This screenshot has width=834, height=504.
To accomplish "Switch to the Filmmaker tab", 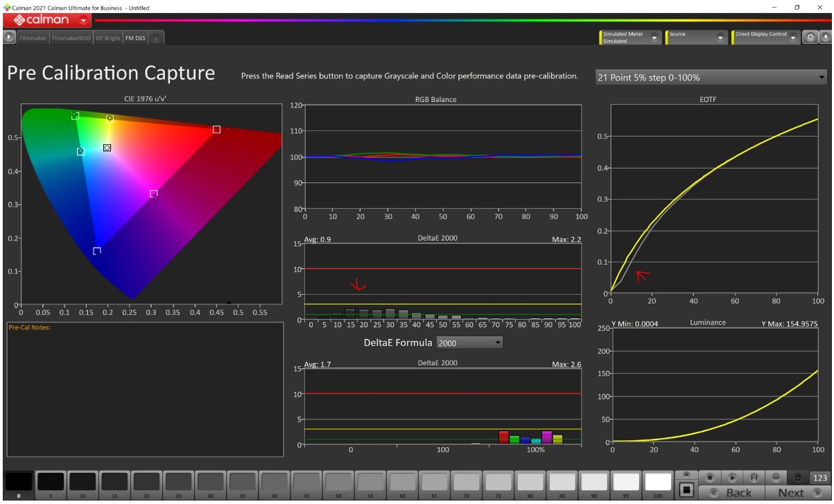I will coord(33,38).
